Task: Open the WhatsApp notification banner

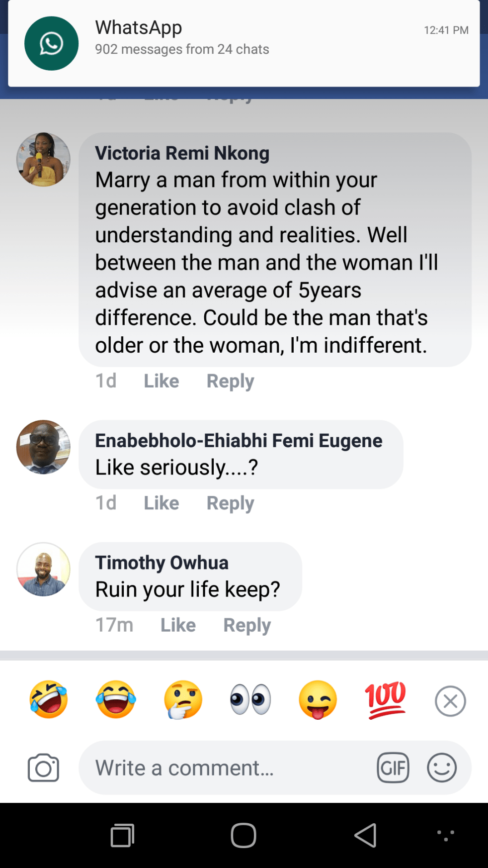Action: click(244, 44)
